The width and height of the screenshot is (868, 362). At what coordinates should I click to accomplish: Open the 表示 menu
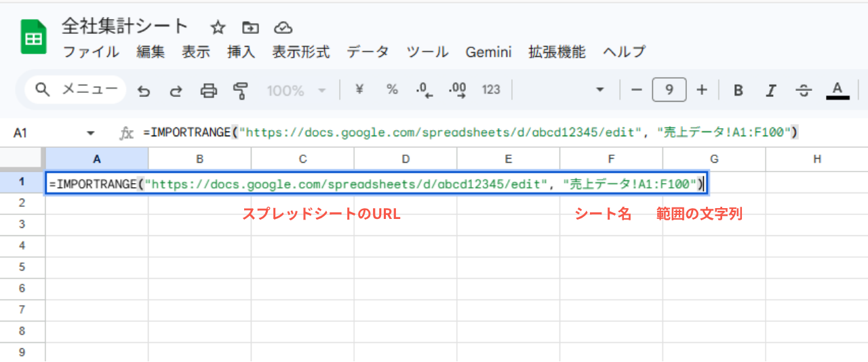click(196, 52)
